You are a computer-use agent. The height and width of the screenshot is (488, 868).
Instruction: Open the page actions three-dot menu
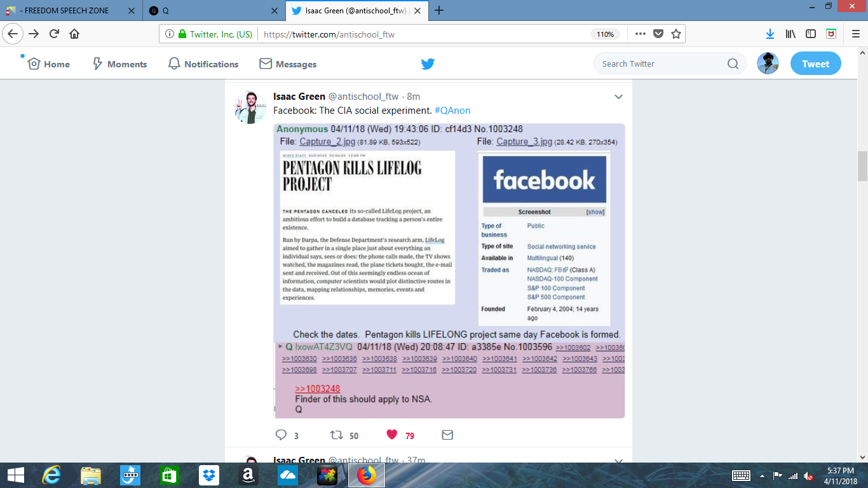[x=640, y=34]
